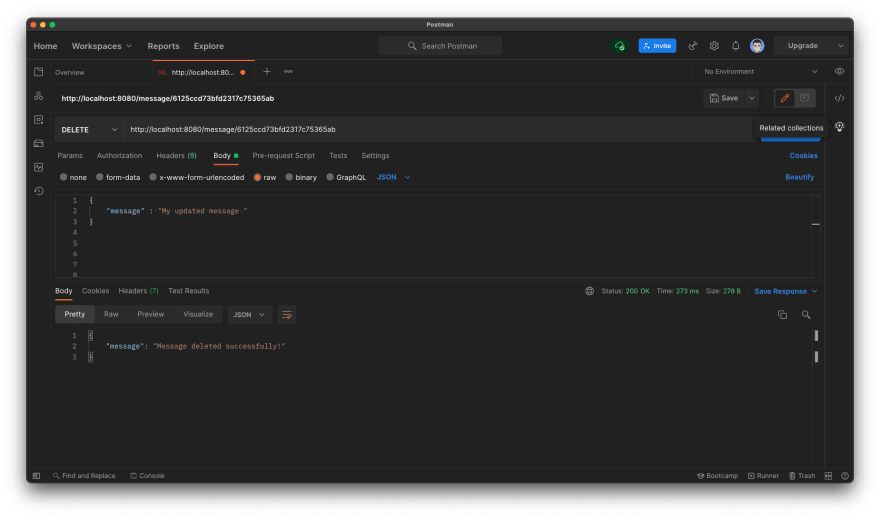Switch to the Tests tab

click(338, 155)
